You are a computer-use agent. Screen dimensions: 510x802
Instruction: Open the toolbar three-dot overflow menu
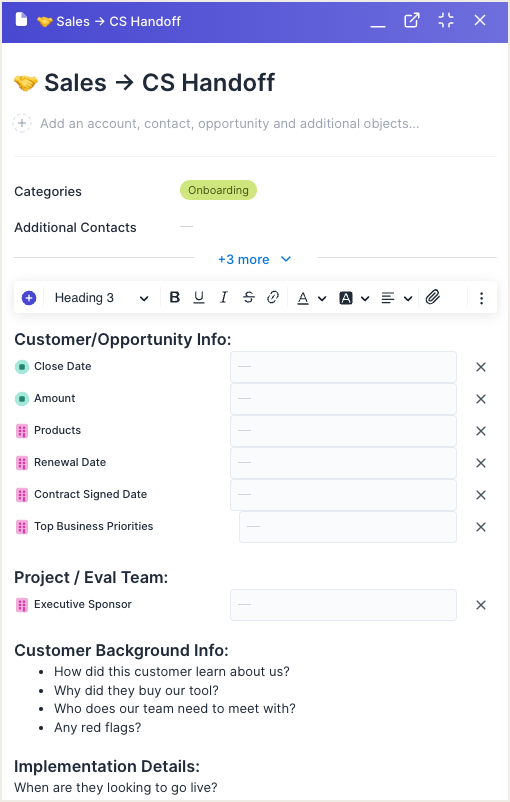(481, 298)
